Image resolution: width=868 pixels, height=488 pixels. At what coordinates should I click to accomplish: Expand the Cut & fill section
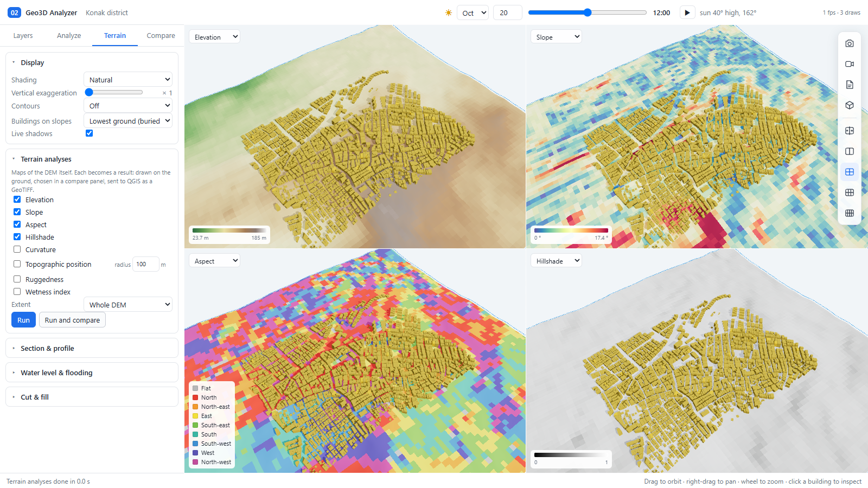coord(92,397)
